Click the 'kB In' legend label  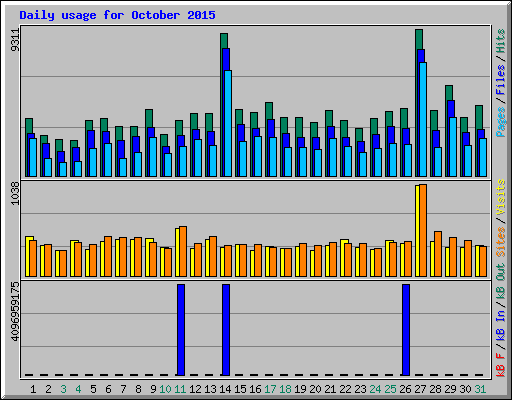[500, 326]
